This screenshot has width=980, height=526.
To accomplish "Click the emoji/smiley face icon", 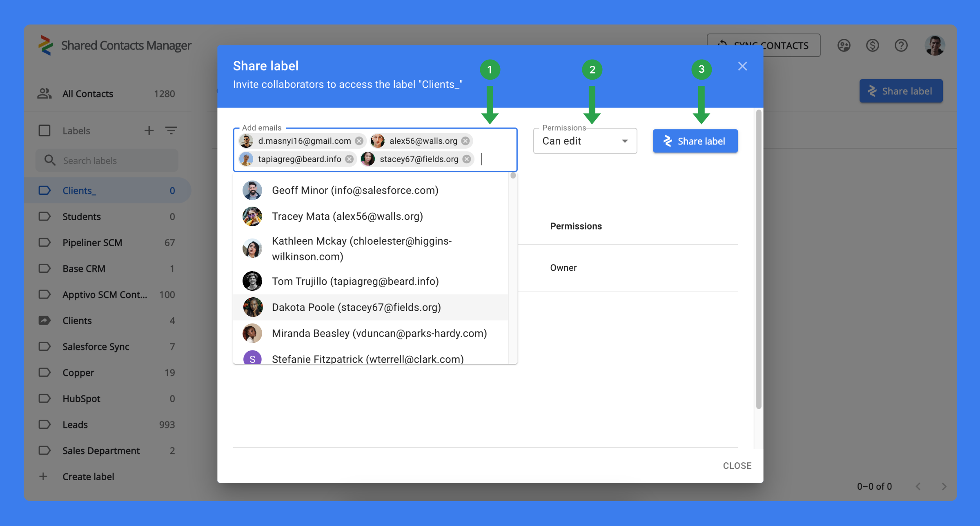I will pos(844,45).
